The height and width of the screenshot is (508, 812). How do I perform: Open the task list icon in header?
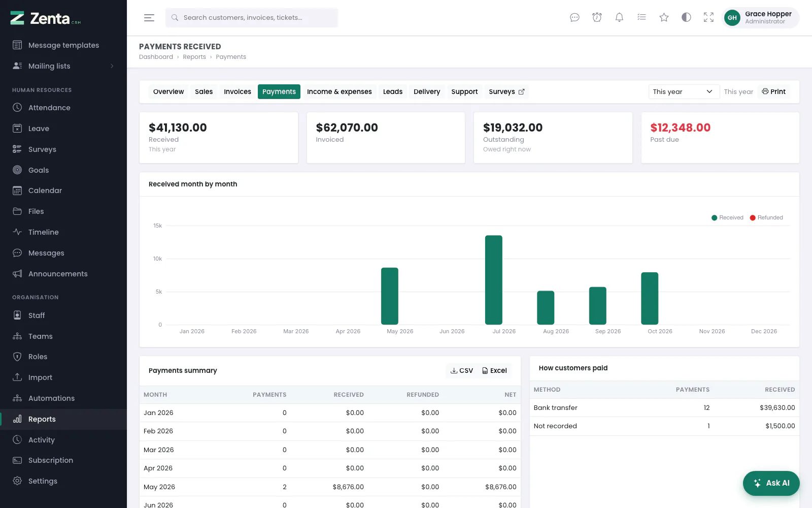pos(641,18)
